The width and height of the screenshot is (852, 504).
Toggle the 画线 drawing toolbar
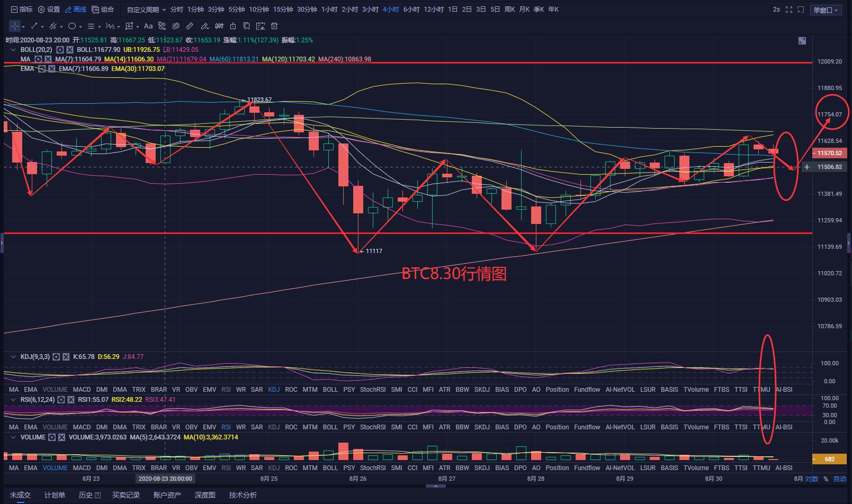tap(75, 10)
